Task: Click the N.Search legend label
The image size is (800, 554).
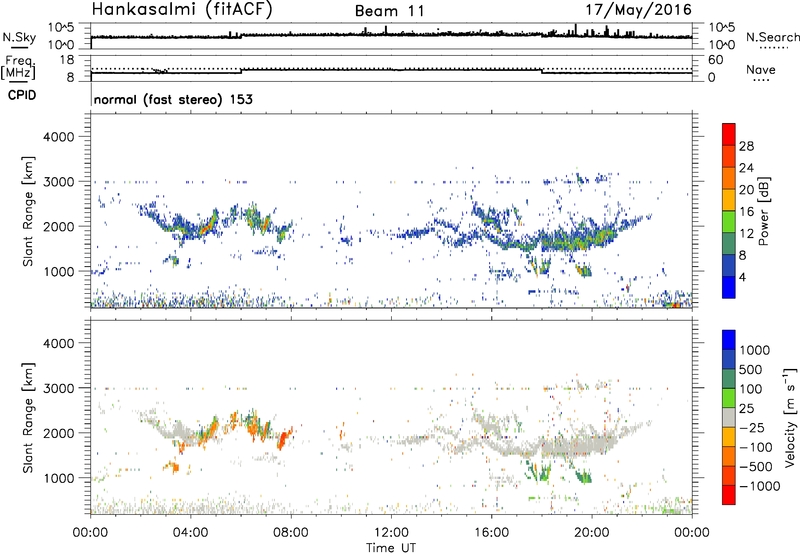Action: (773, 37)
